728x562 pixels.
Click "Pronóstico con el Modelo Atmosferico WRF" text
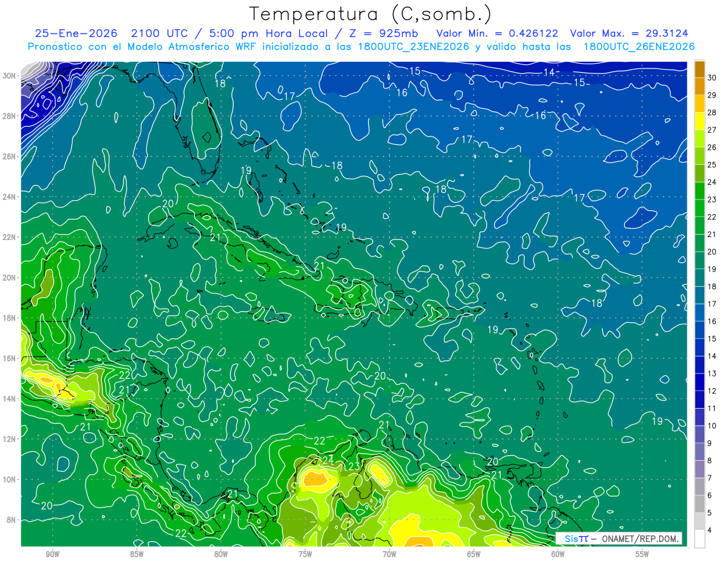tap(143, 47)
